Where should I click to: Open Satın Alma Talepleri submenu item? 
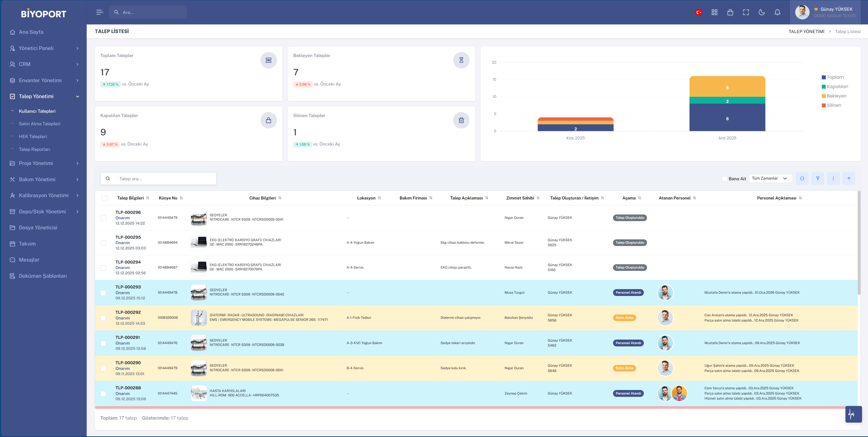(x=39, y=124)
